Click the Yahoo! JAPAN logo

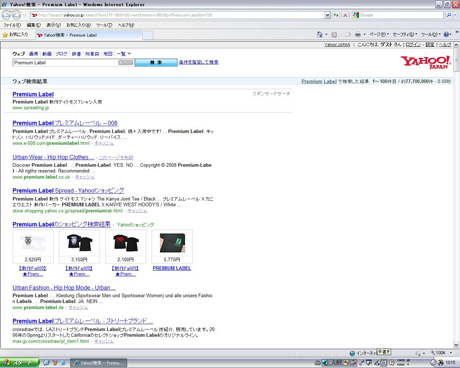(x=426, y=62)
